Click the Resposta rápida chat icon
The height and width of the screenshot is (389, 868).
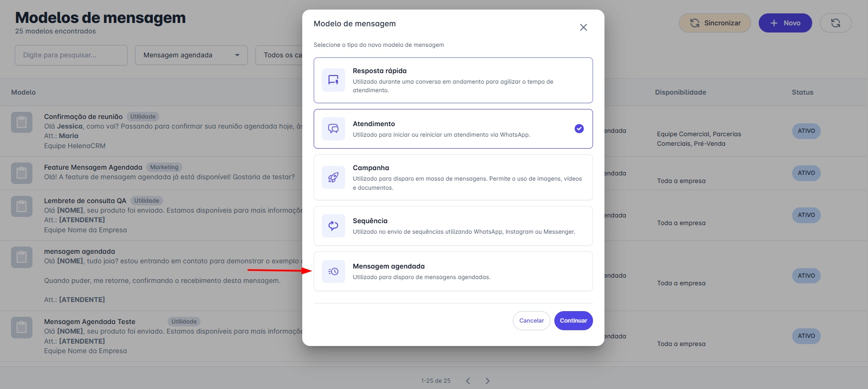pyautogui.click(x=333, y=80)
